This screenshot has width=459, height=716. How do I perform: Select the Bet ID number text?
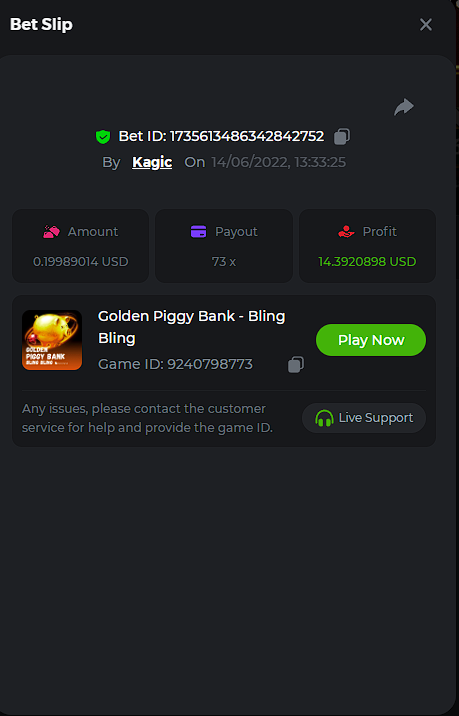(x=247, y=136)
